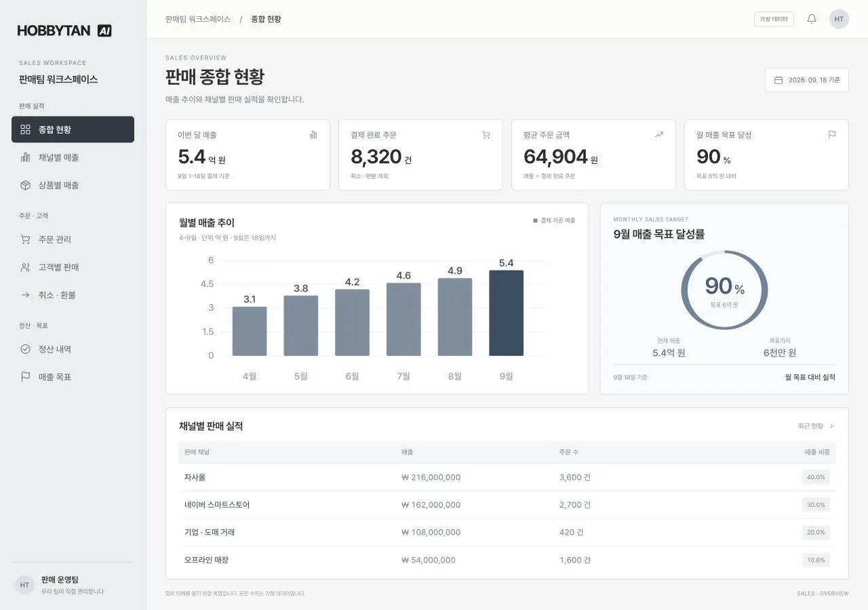The image size is (868, 610).
Task: Click the 네이버 스마트스토어 channel name
Action: 217,505
